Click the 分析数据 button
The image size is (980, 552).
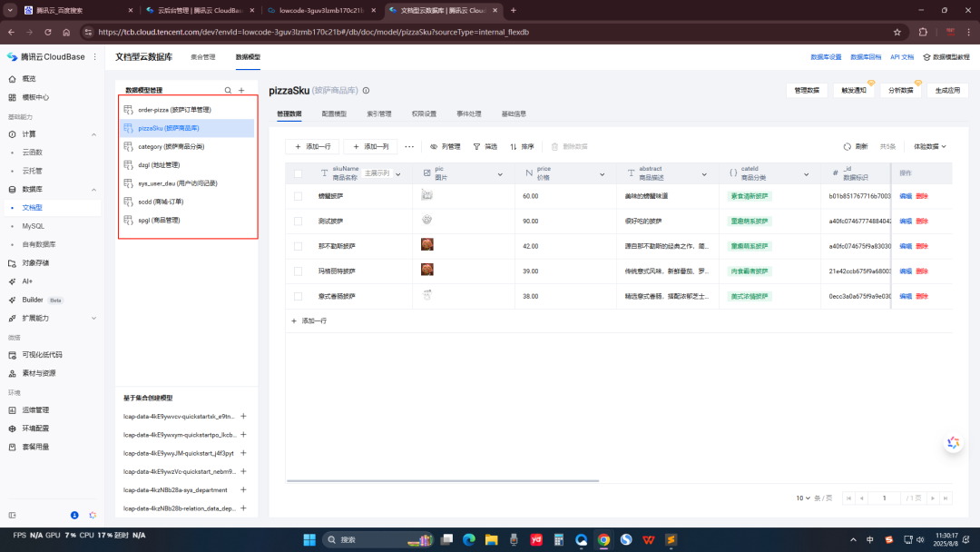click(x=901, y=91)
